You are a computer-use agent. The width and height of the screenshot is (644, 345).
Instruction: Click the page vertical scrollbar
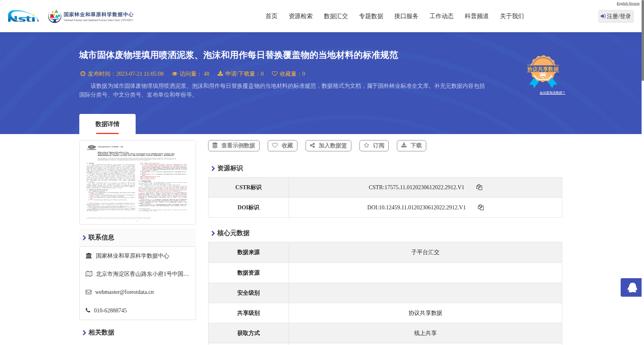click(643, 40)
